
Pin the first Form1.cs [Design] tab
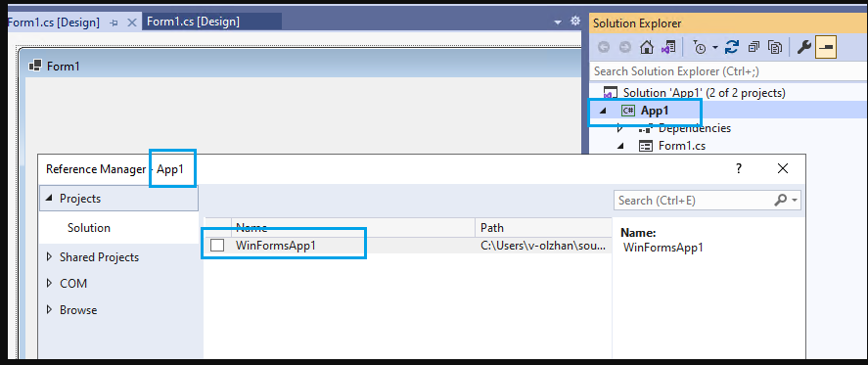pos(114,23)
